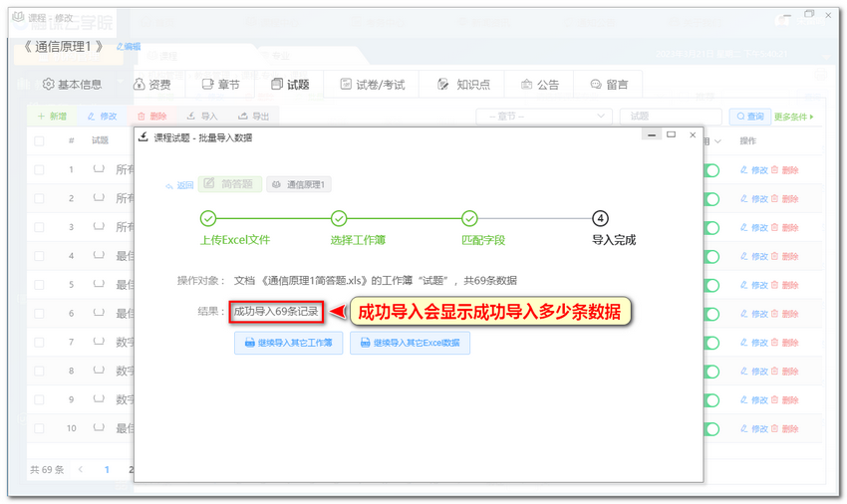This screenshot has height=504, width=847.
Task: Switch to the 知识点 tab
Action: (x=463, y=85)
